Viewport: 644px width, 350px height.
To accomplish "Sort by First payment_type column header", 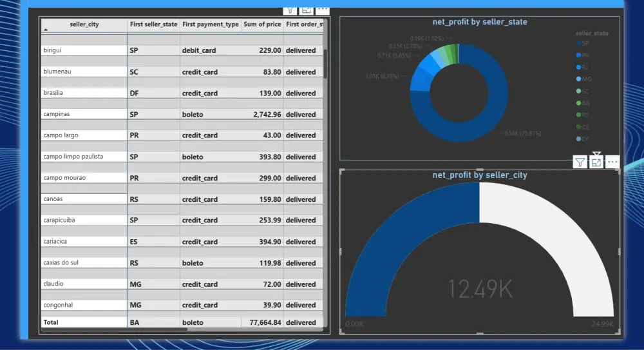I will (x=211, y=24).
